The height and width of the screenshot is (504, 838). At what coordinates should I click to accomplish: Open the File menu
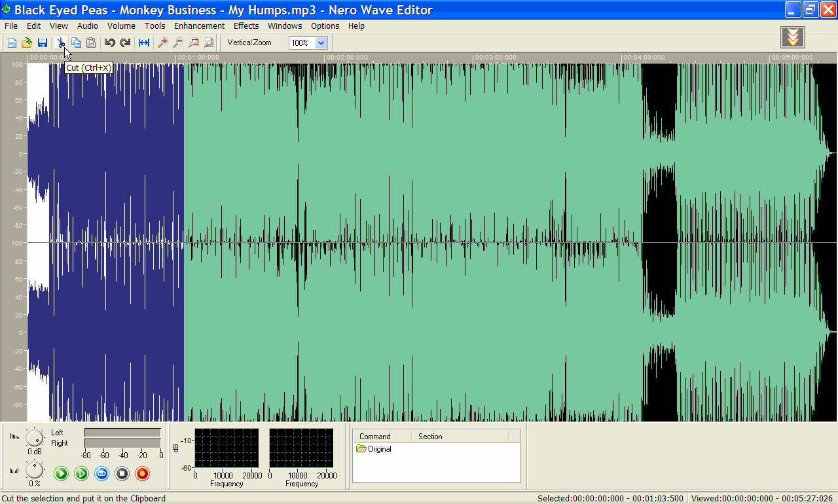(11, 26)
